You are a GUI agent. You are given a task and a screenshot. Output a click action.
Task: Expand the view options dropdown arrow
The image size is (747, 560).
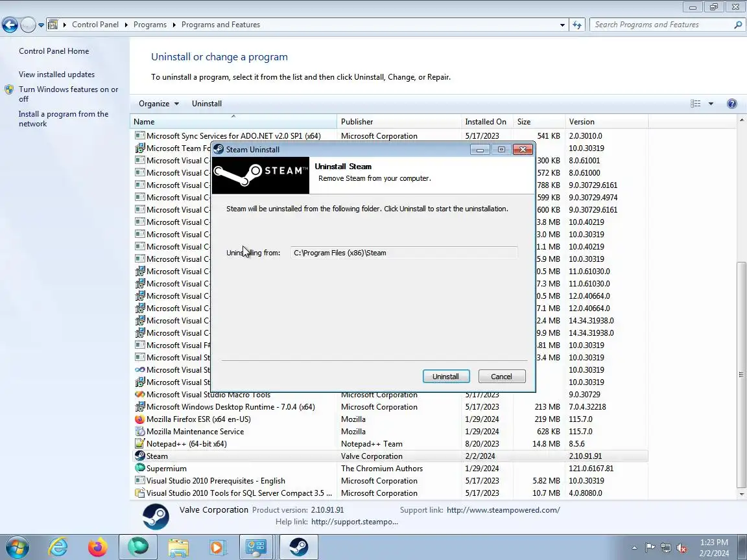[x=711, y=103]
